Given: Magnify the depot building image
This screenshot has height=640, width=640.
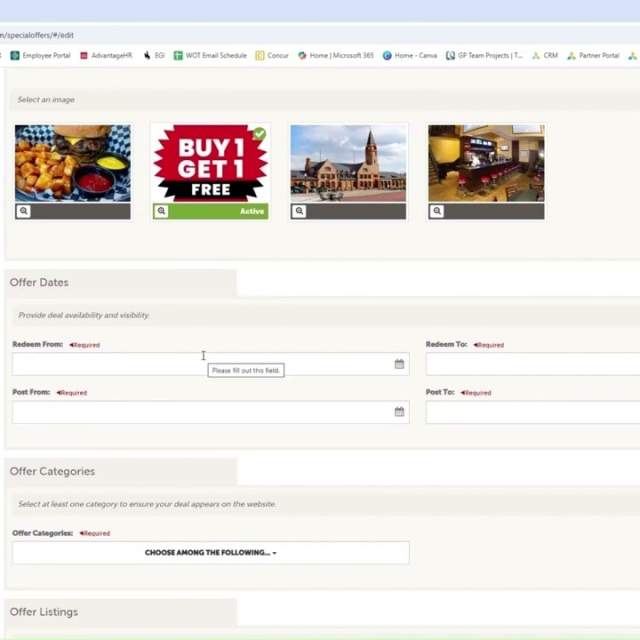Looking at the screenshot, I should click(299, 211).
